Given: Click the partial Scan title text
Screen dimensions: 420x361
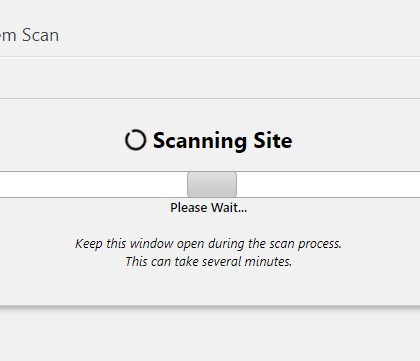Looking at the screenshot, I should click(29, 35).
